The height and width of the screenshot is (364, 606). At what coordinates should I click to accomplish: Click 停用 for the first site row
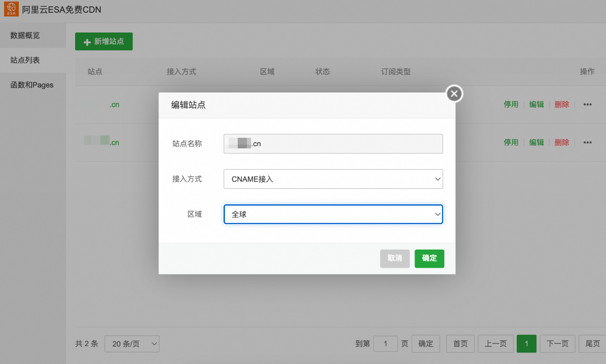click(511, 104)
